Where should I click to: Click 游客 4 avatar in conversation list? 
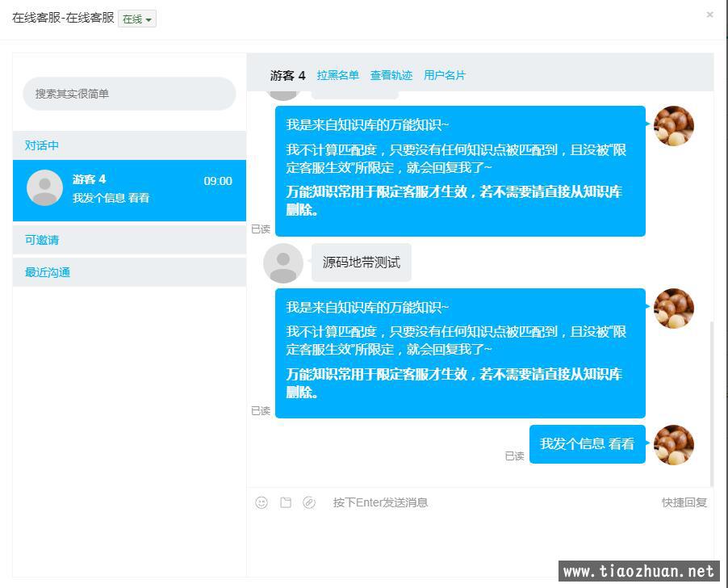[44, 187]
